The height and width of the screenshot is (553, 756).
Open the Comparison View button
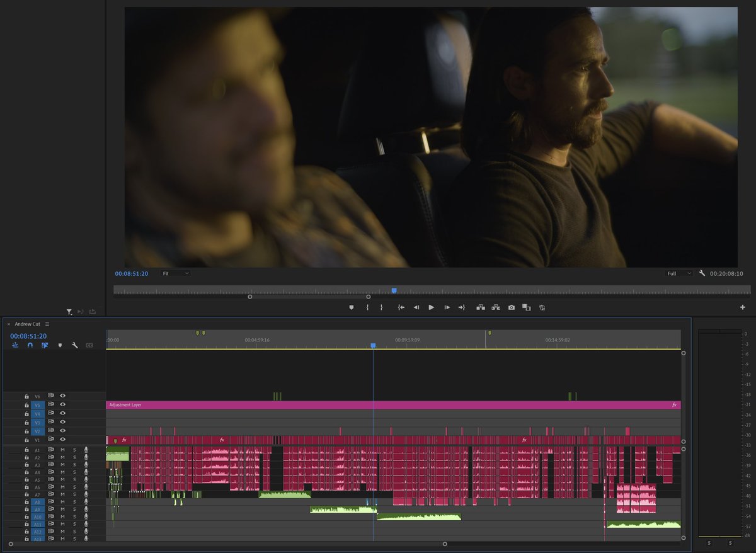(527, 307)
